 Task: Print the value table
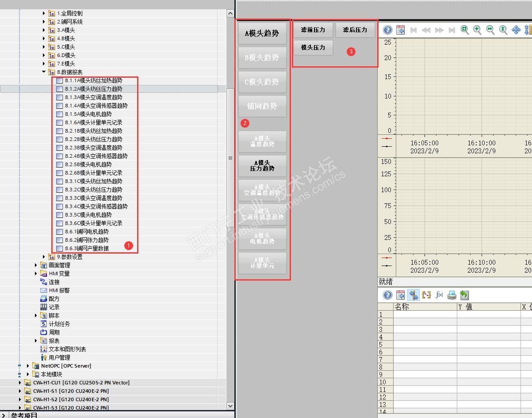click(452, 295)
